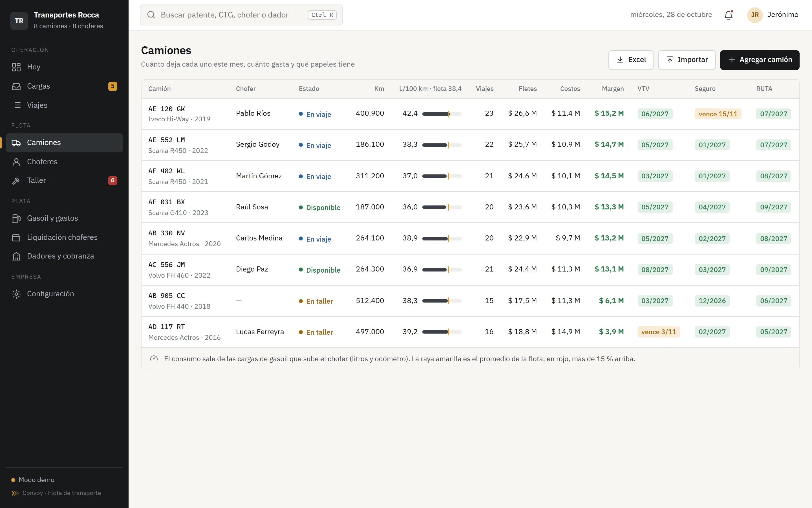
Task: Click Agregar camión
Action: pyautogui.click(x=760, y=60)
